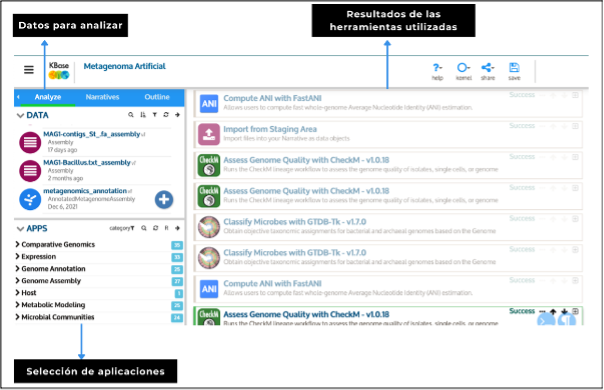This screenshot has height=390, width=604.
Task: Collapse the APPS panel
Action: [x=20, y=229]
